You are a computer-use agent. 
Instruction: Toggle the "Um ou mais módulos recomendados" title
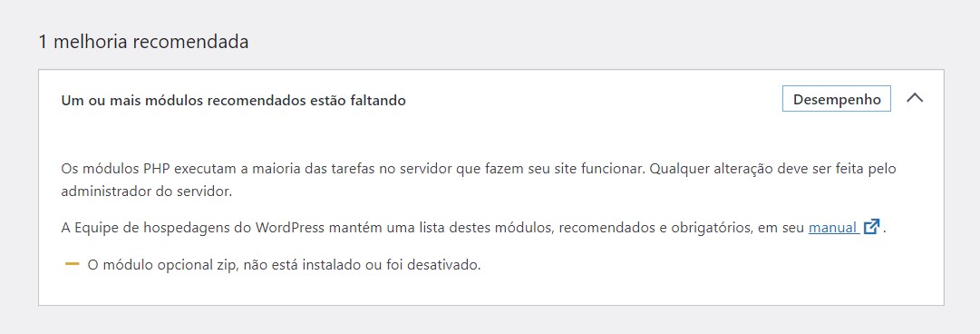click(234, 100)
